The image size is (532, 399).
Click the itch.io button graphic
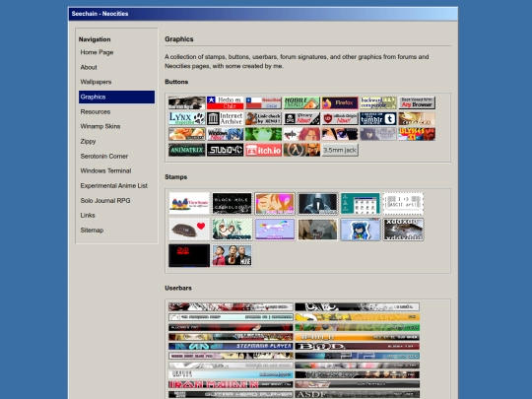click(264, 150)
